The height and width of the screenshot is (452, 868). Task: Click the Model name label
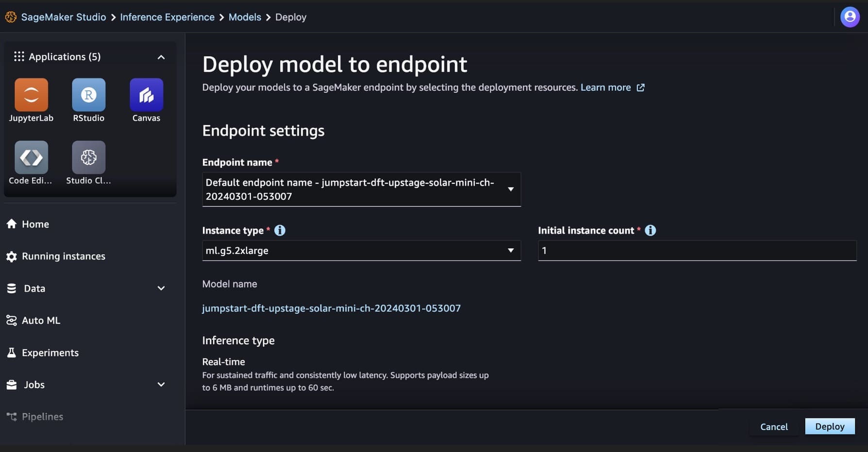[x=230, y=284]
